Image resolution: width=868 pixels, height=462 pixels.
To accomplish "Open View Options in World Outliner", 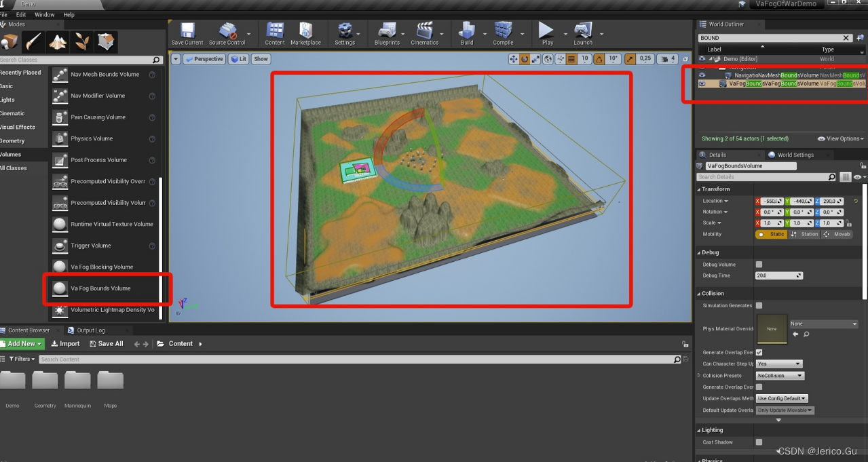I will pos(842,139).
